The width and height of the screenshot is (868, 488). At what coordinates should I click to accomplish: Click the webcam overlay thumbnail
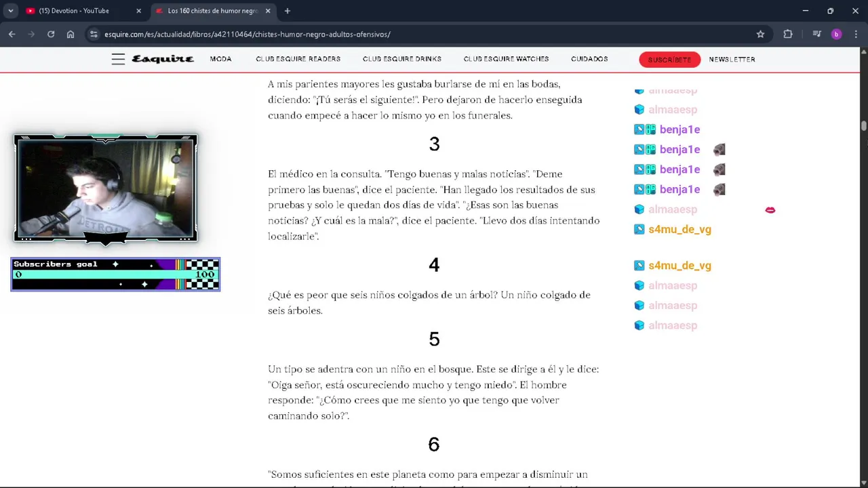click(106, 188)
